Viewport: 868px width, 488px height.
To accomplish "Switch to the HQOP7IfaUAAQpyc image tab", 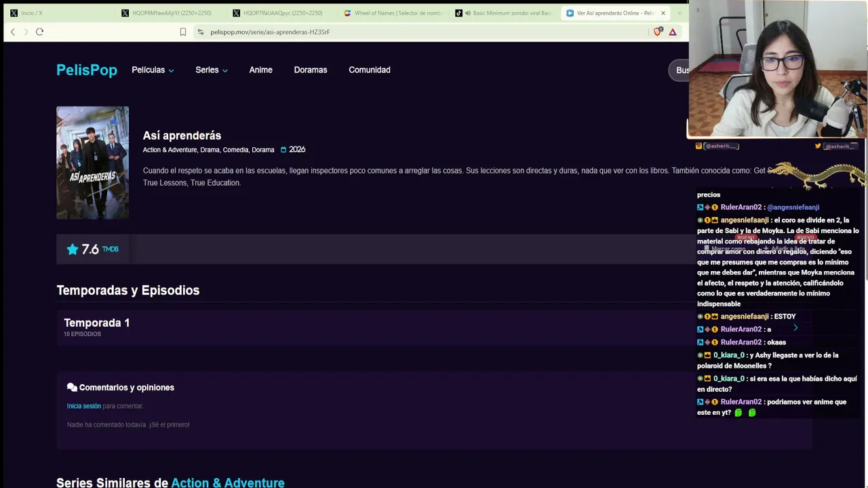I will click(282, 13).
